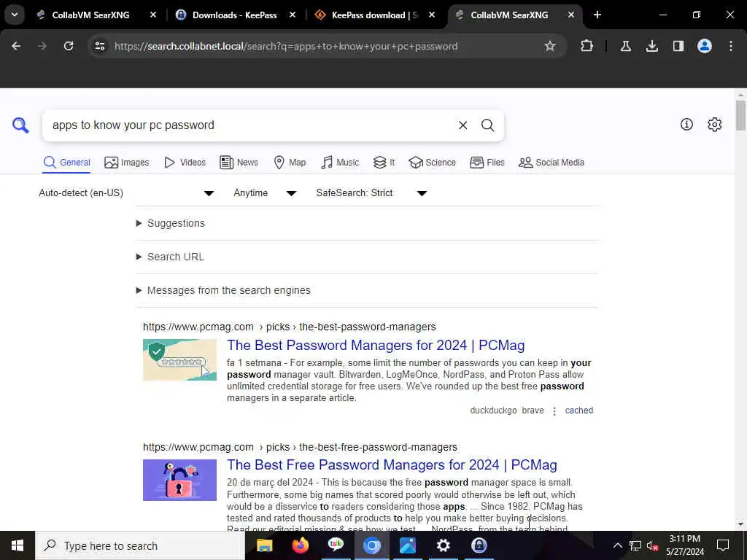Click the browser forward arrow
Screen dimensions: 747x560
click(42, 46)
